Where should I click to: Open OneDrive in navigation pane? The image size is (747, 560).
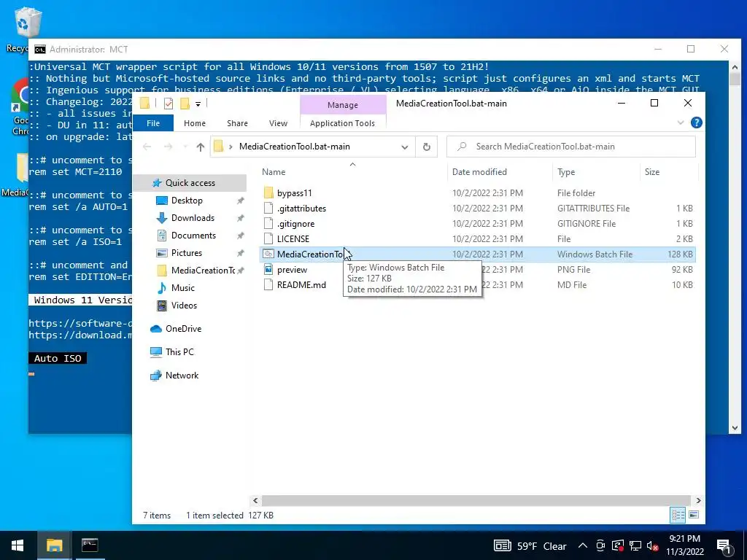183,329
